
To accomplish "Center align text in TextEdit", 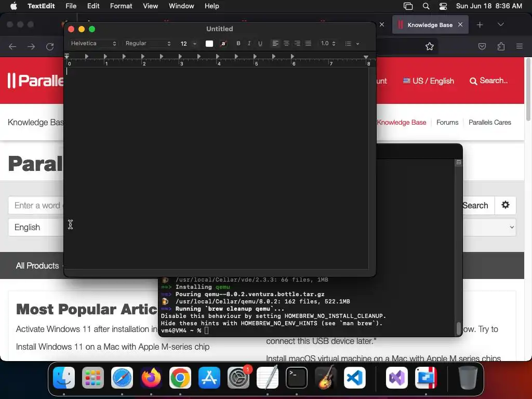I will (286, 44).
